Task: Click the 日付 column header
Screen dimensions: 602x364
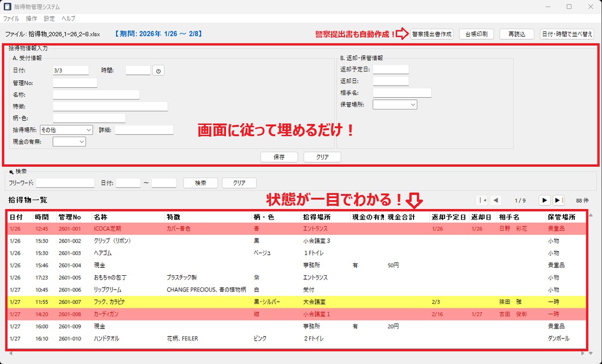Action: 20,217
